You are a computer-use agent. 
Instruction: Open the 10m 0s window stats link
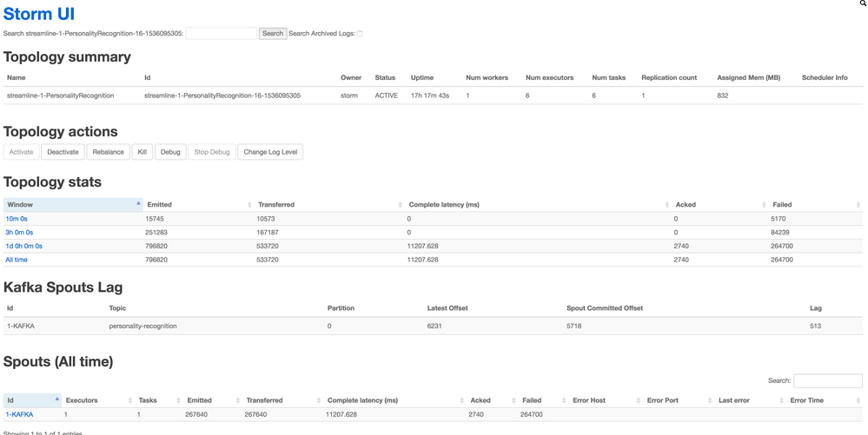point(17,219)
